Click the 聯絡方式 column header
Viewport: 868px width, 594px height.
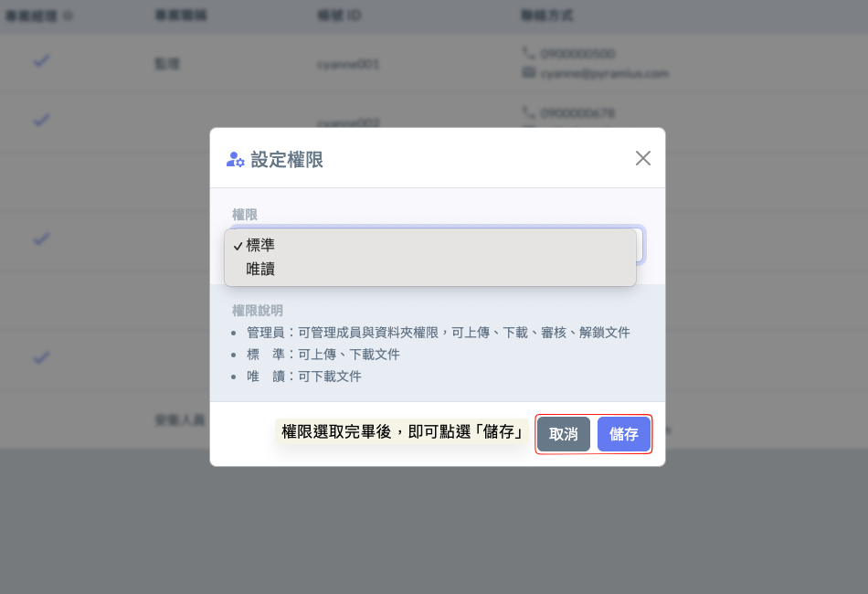(547, 16)
